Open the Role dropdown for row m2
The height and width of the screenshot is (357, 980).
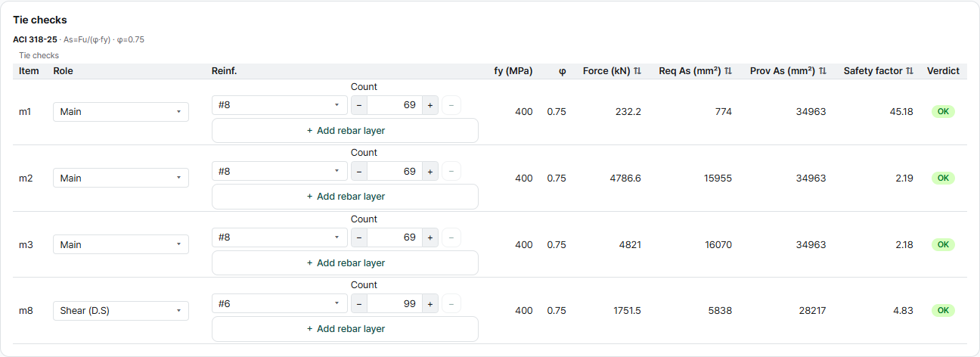point(121,178)
